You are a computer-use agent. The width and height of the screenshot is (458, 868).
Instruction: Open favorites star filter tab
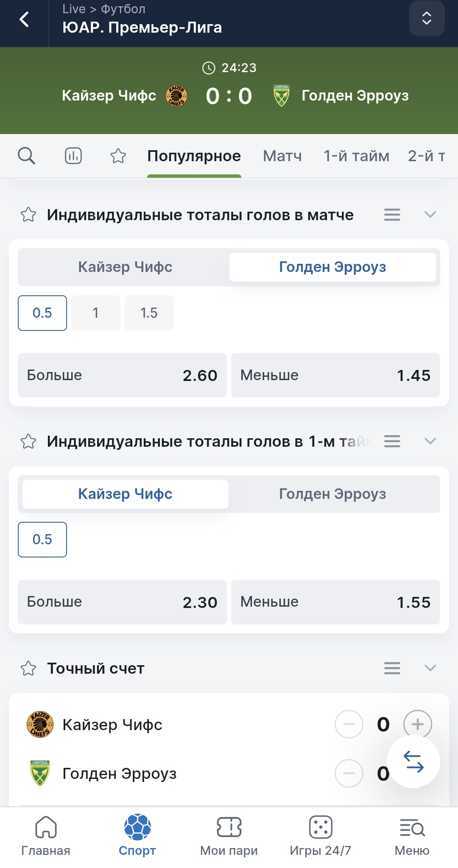(x=118, y=156)
